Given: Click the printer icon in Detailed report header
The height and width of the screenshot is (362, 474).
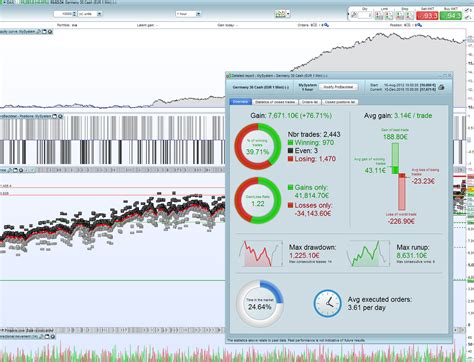Looking at the screenshot, I should click(x=441, y=87).
